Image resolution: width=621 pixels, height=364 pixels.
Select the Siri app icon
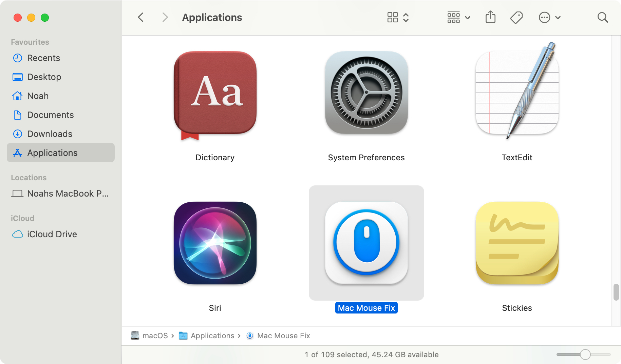coord(215,243)
